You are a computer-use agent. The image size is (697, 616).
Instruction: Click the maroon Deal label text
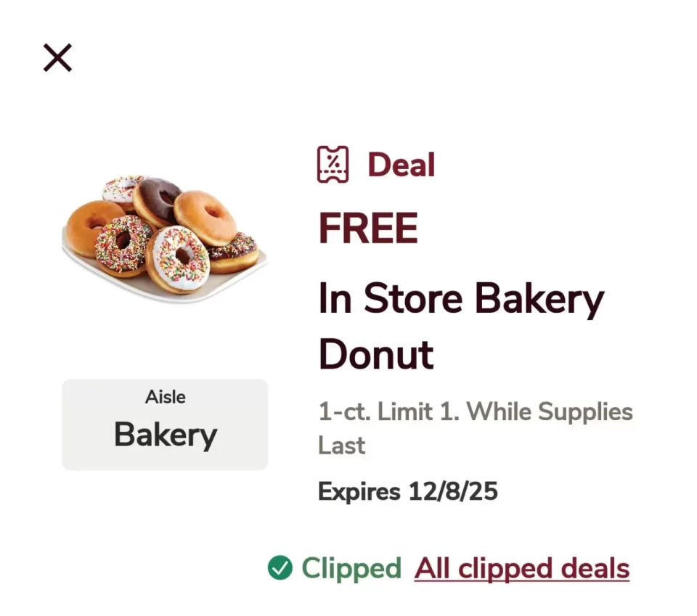[x=401, y=165]
